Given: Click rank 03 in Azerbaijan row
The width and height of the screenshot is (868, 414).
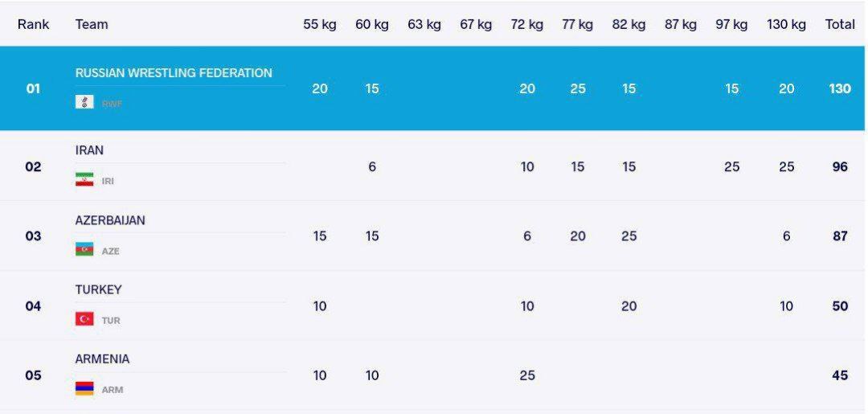Looking at the screenshot, I should click(33, 236).
